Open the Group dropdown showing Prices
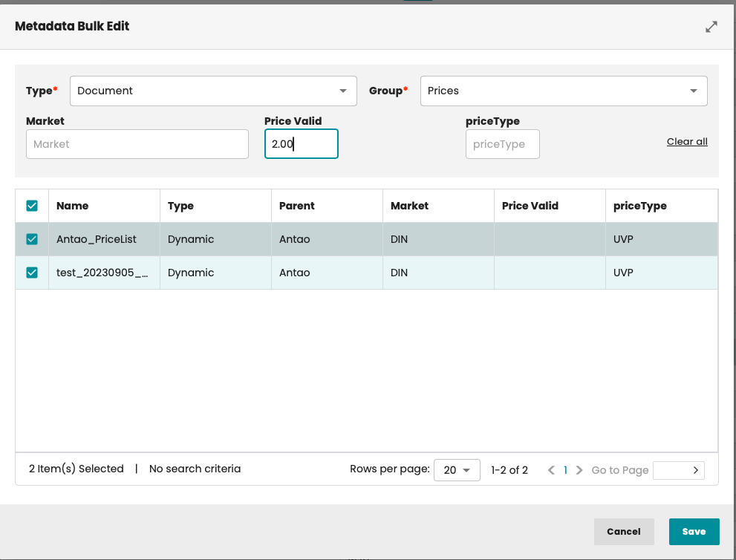Viewport: 736px width, 560px height. [564, 91]
